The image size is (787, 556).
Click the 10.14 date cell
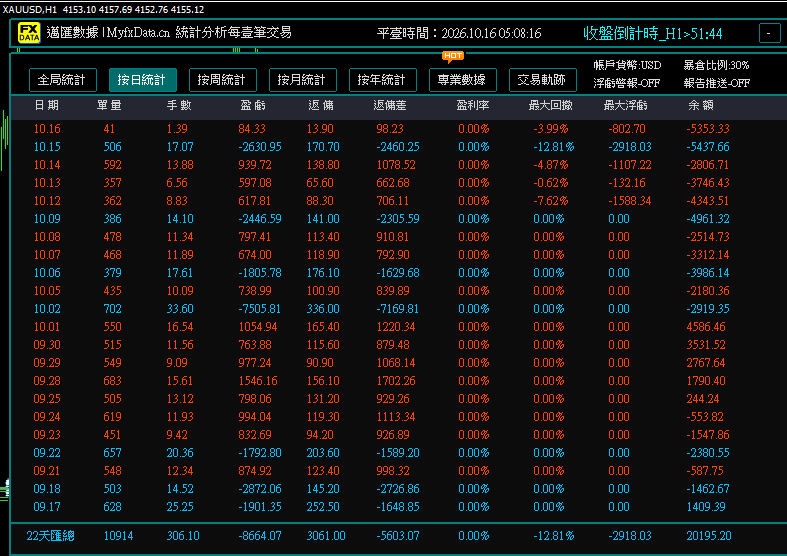(x=47, y=165)
